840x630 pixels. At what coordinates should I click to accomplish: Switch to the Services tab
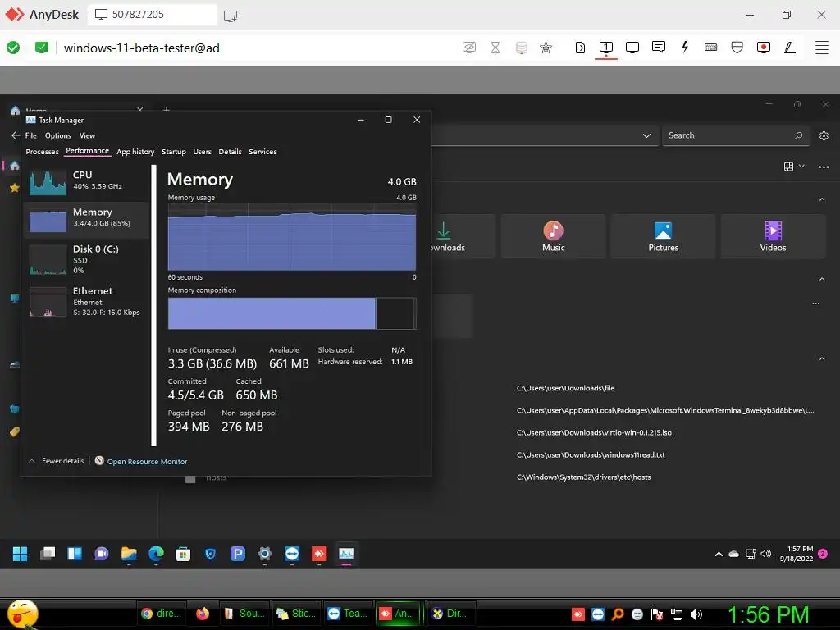click(x=263, y=152)
